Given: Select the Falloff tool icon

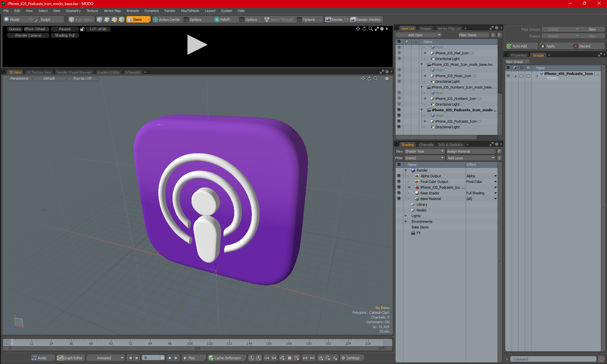Looking at the screenshot, I should [217, 20].
